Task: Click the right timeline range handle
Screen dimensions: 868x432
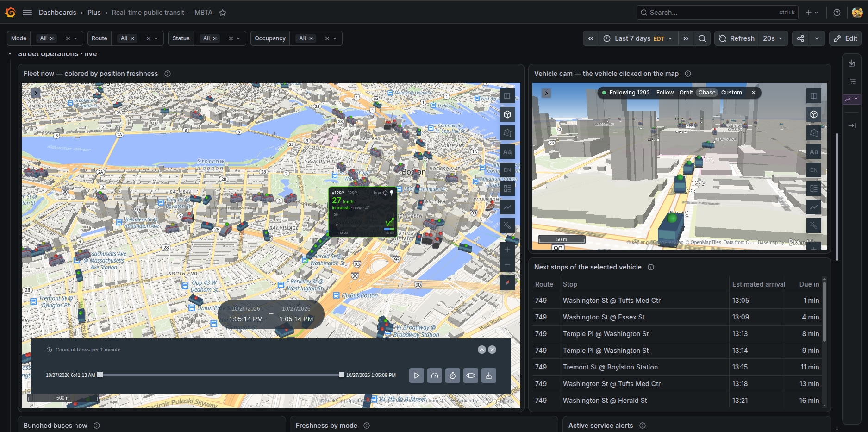Action: 342,375
